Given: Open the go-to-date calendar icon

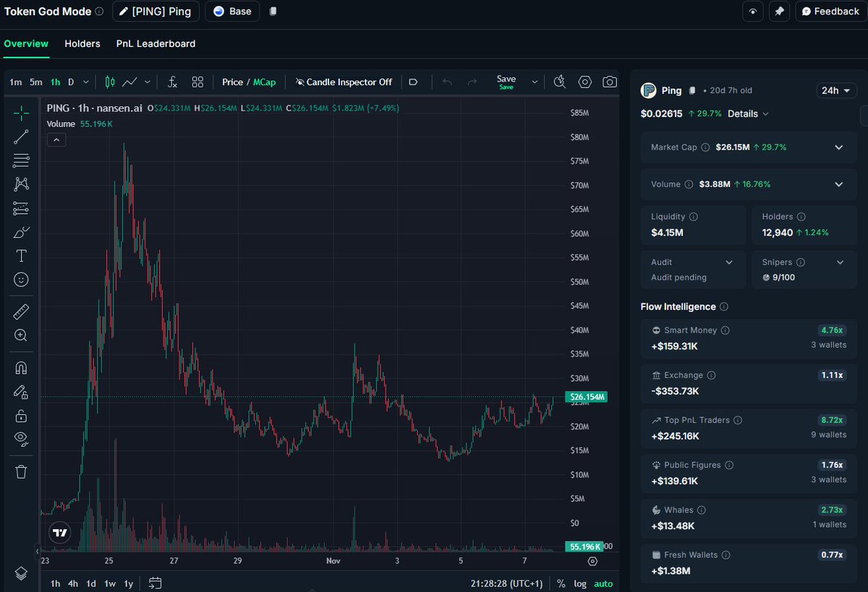Looking at the screenshot, I should coord(155,583).
